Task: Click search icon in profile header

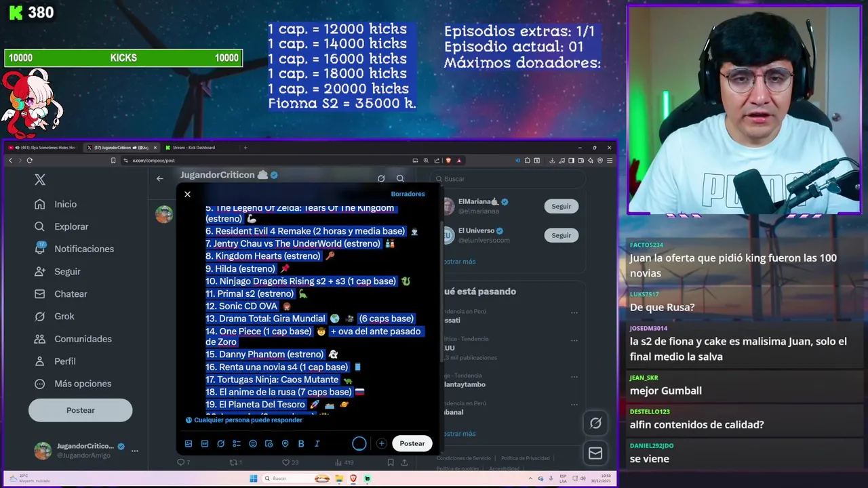Action: (400, 178)
